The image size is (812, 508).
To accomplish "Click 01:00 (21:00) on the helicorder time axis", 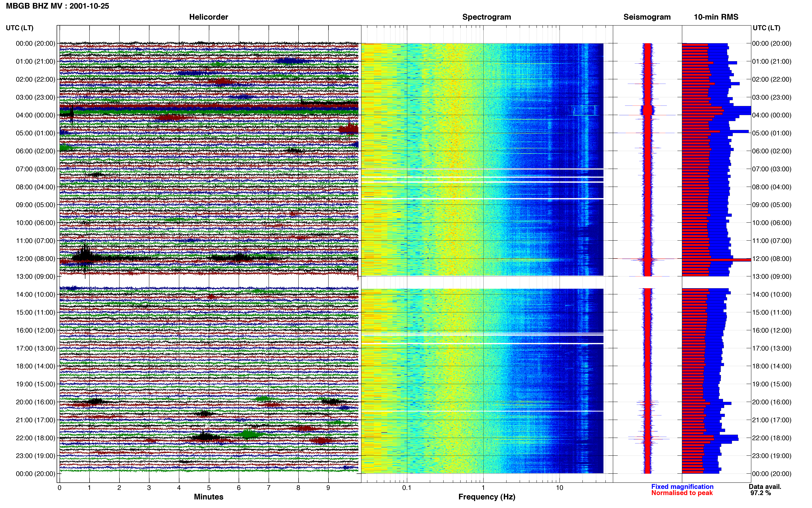I will tap(36, 61).
